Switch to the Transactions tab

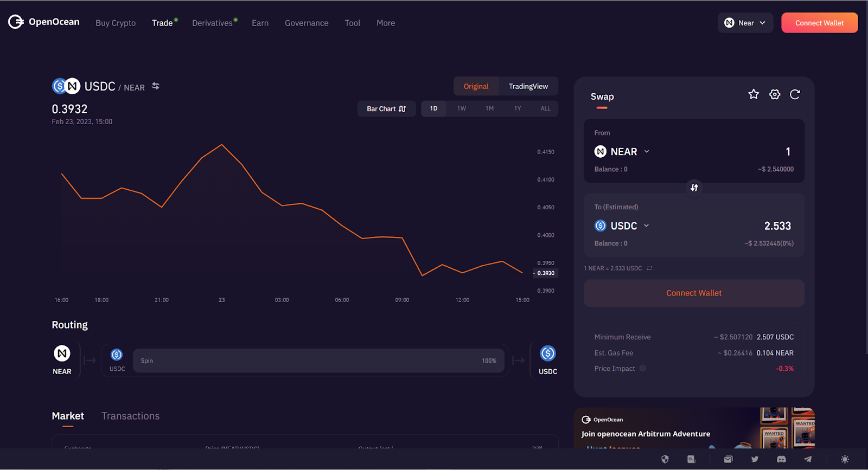131,416
